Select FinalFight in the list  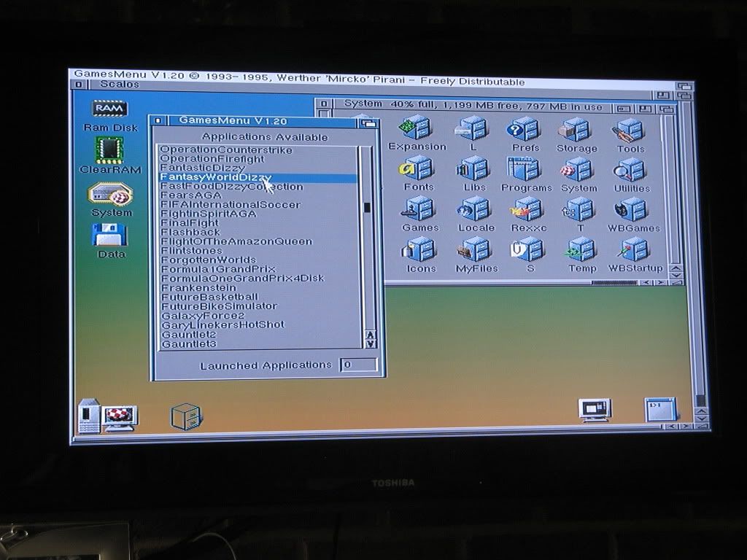pos(258,223)
